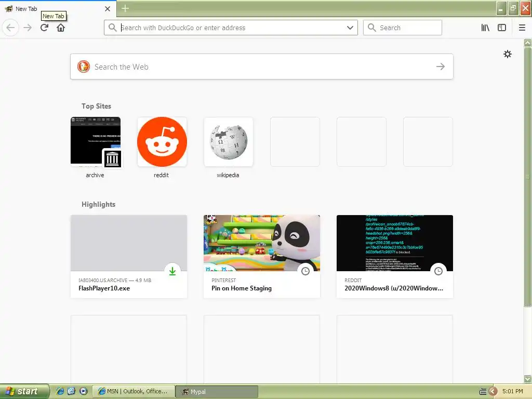Viewport: 532px width, 399px height.
Task: Launch Outlook Express quick launch icon
Action: (x=71, y=391)
